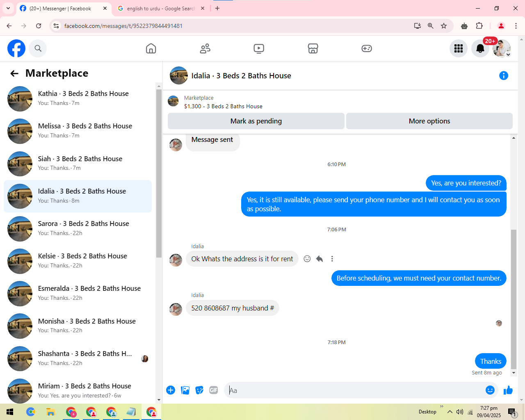Click the More options button
The height and width of the screenshot is (420, 525).
tap(429, 121)
